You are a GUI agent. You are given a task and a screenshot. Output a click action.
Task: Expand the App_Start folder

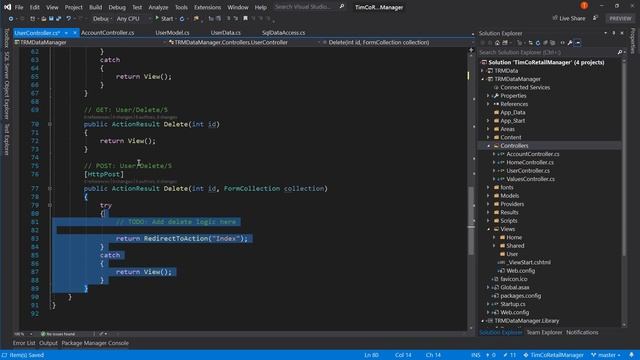[489, 121]
